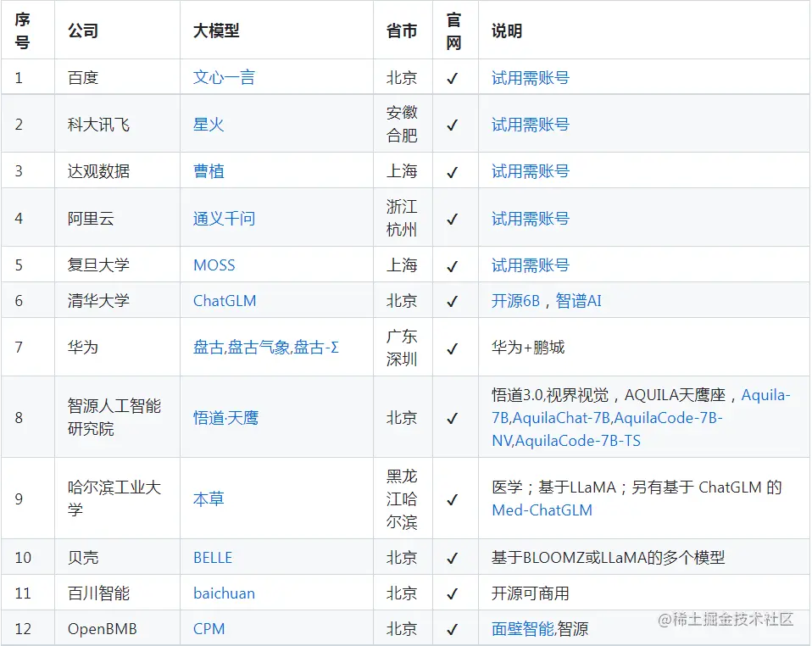The image size is (812, 646).
Task: Open 试用需账号 for 阿里云
Action: [x=529, y=217]
